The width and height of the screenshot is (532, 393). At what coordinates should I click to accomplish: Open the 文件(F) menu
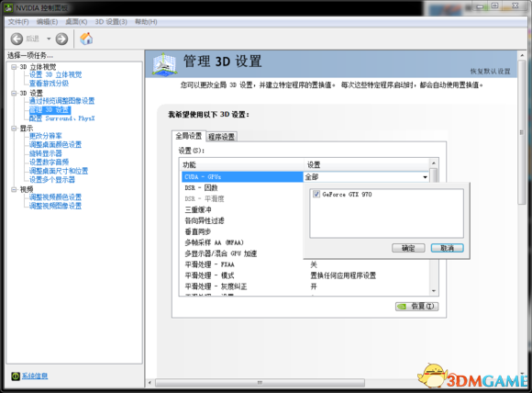tap(18, 22)
